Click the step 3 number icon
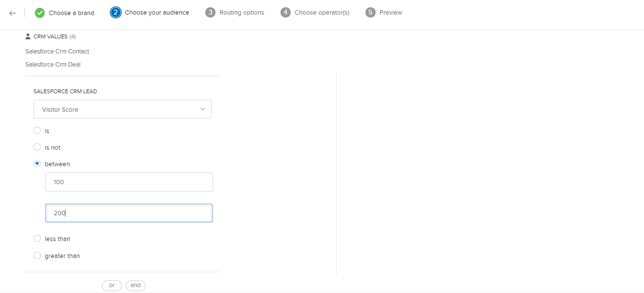 [210, 13]
